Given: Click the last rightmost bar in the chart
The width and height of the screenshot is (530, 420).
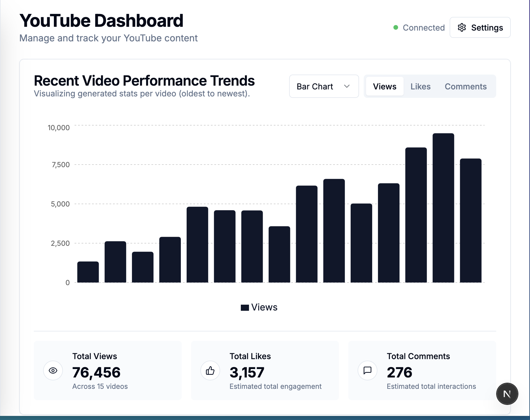Looking at the screenshot, I should 471,220.
